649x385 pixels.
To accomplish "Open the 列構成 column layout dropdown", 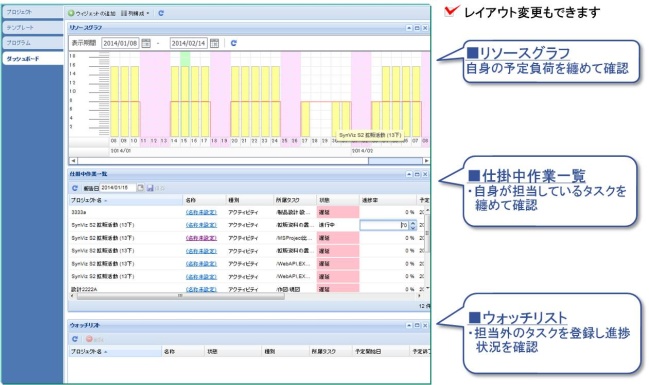I will (x=135, y=13).
